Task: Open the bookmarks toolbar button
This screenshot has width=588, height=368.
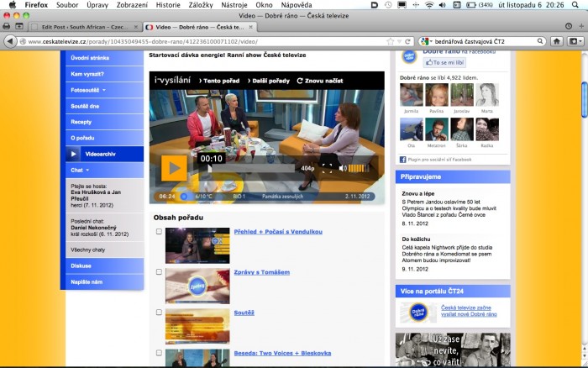Action: point(575,41)
